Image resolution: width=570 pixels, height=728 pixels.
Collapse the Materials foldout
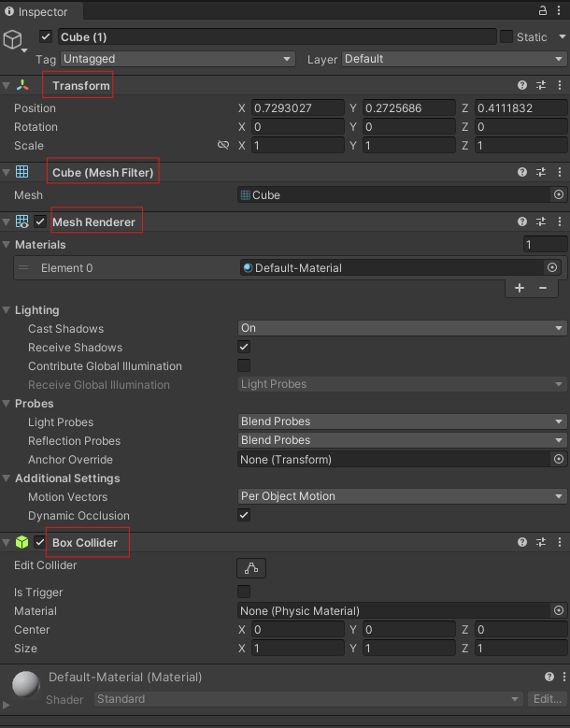point(6,244)
